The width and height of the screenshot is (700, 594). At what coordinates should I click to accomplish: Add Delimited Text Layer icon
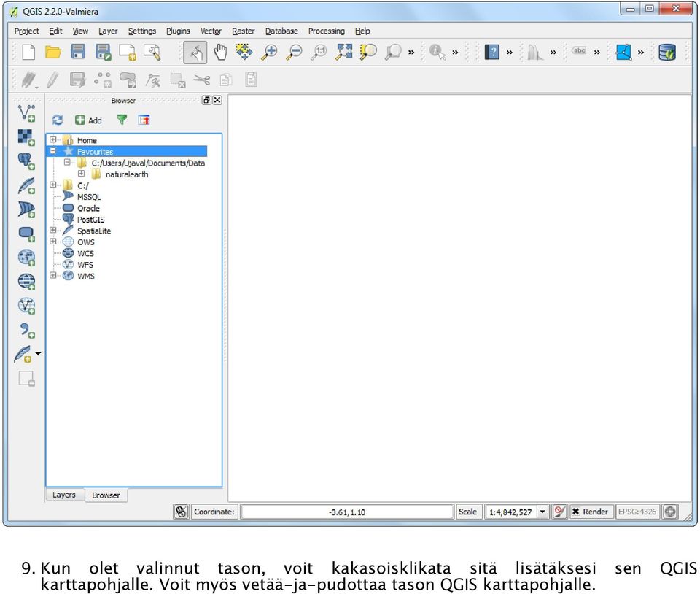point(26,331)
